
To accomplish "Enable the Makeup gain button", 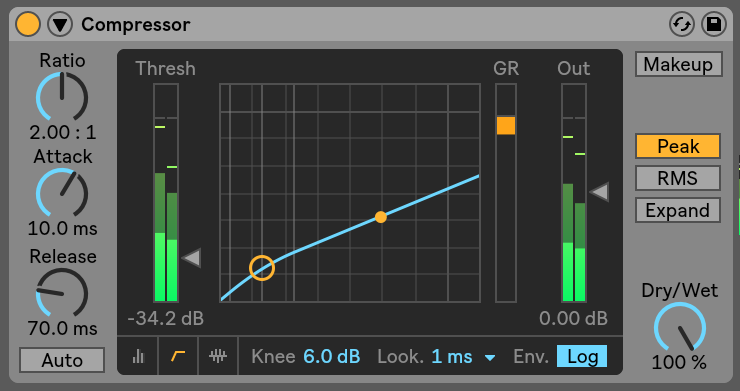I will click(679, 64).
